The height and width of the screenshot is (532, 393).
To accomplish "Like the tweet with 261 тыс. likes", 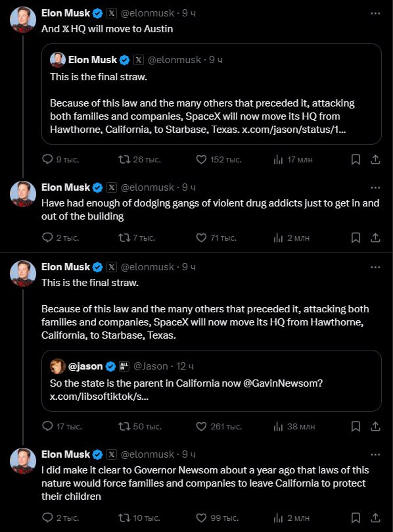I will pos(201,426).
